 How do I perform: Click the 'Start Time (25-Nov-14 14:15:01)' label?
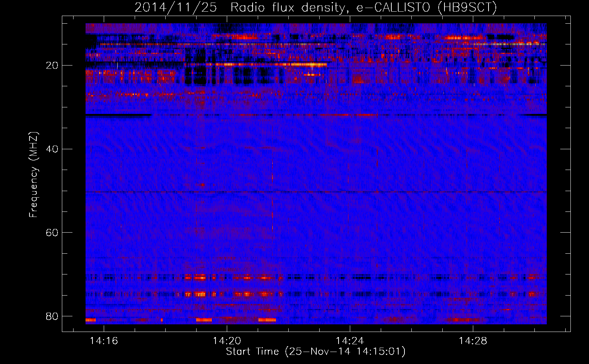pyautogui.click(x=316, y=352)
